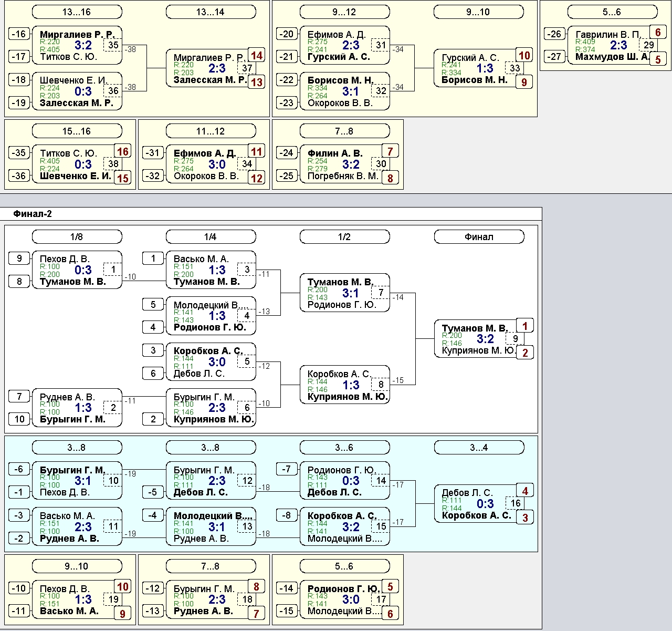
Task: Select Руднев А. В. in match 2
Action: pos(67,397)
